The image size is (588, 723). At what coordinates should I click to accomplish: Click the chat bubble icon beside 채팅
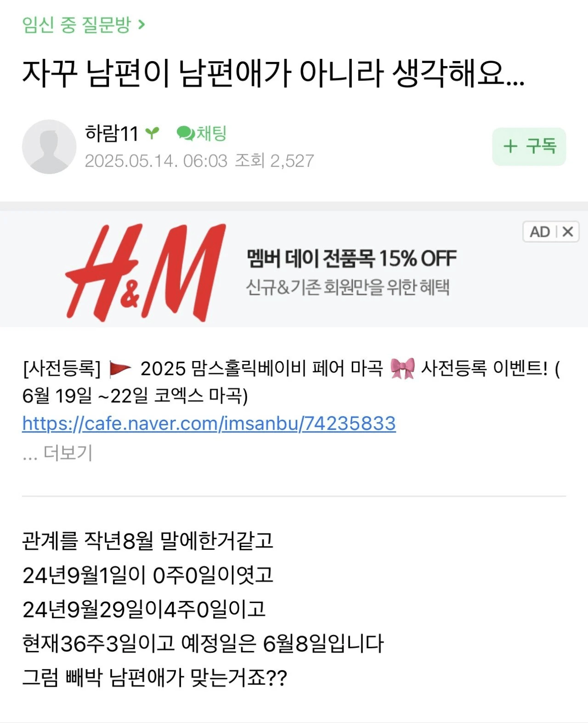[x=186, y=134]
